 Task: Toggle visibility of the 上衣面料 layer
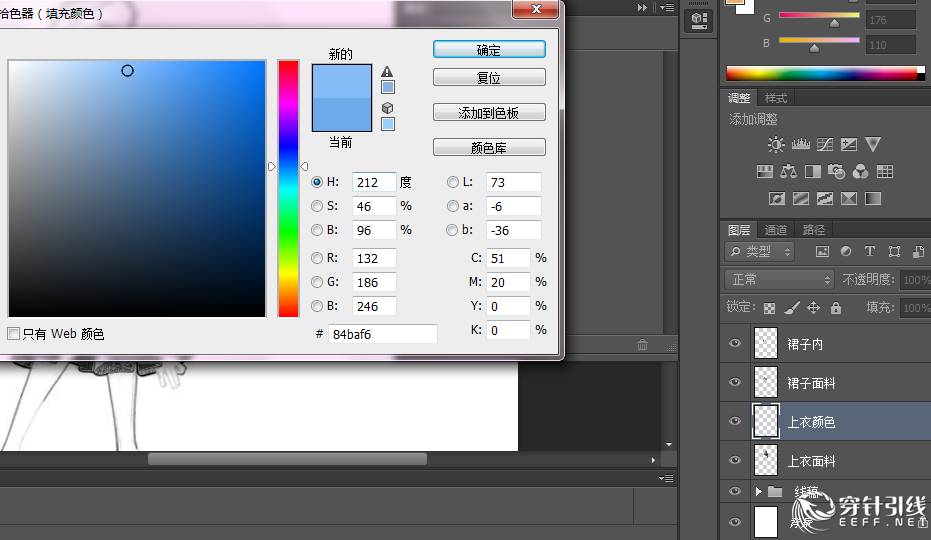(x=735, y=461)
